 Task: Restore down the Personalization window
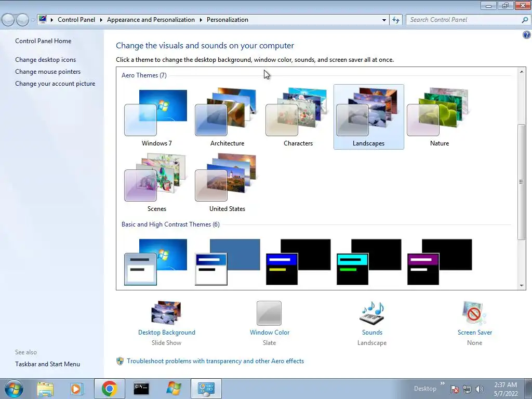tap(505, 6)
